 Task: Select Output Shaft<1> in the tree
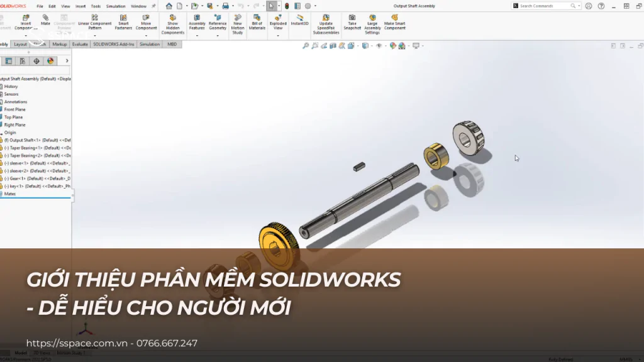coord(35,140)
